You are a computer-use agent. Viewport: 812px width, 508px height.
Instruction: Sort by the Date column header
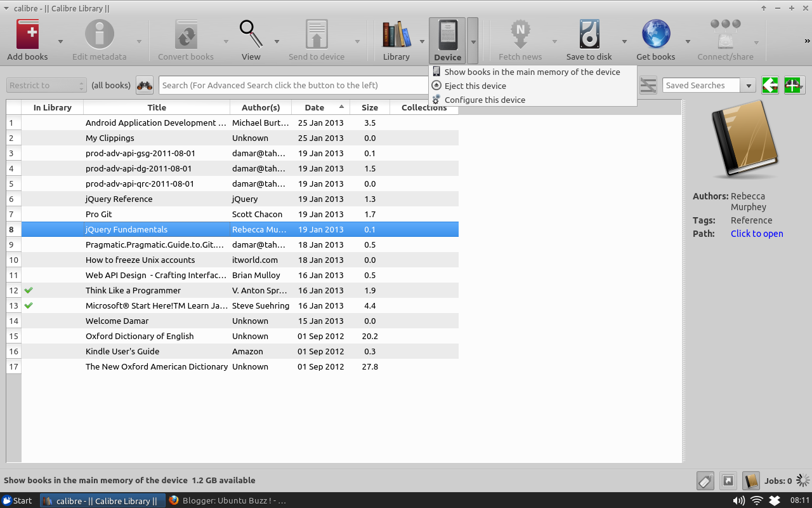(x=320, y=107)
